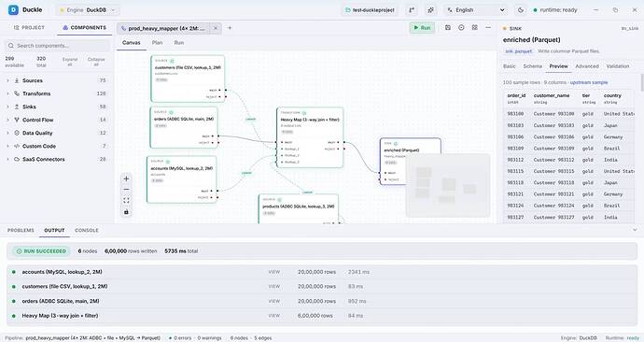Click the Transforms category icon

tap(17, 93)
